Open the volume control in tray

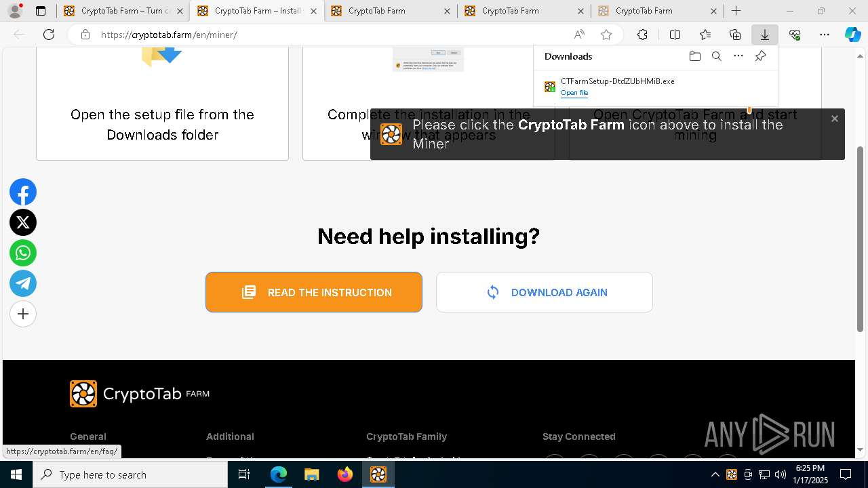[781, 474]
